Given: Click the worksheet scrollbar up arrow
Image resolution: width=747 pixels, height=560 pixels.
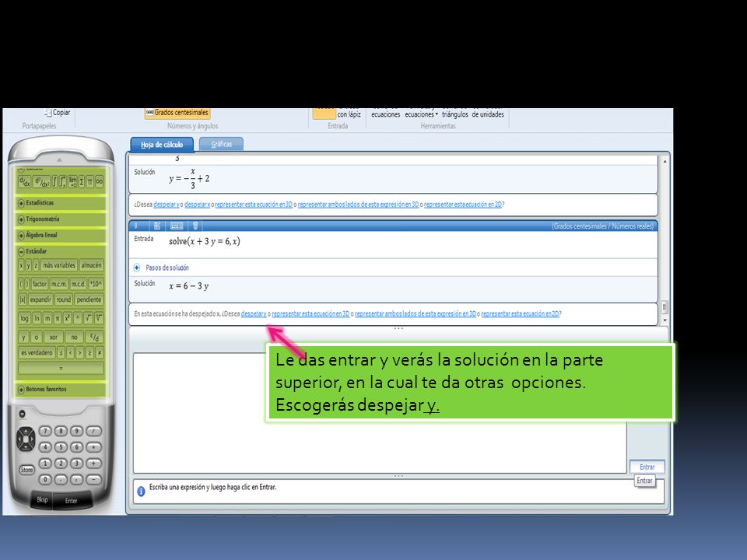Looking at the screenshot, I should [665, 162].
